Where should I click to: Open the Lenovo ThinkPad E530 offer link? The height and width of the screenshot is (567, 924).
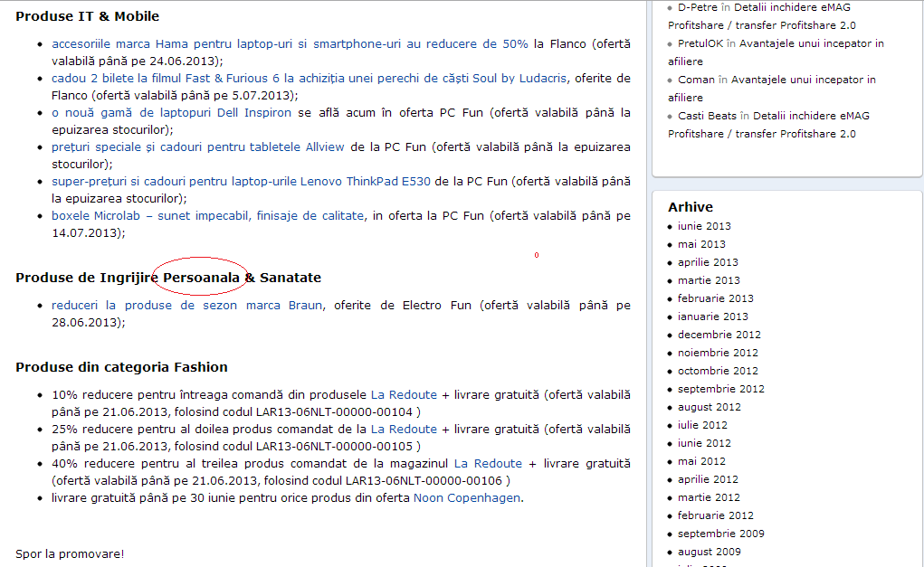[x=241, y=182]
